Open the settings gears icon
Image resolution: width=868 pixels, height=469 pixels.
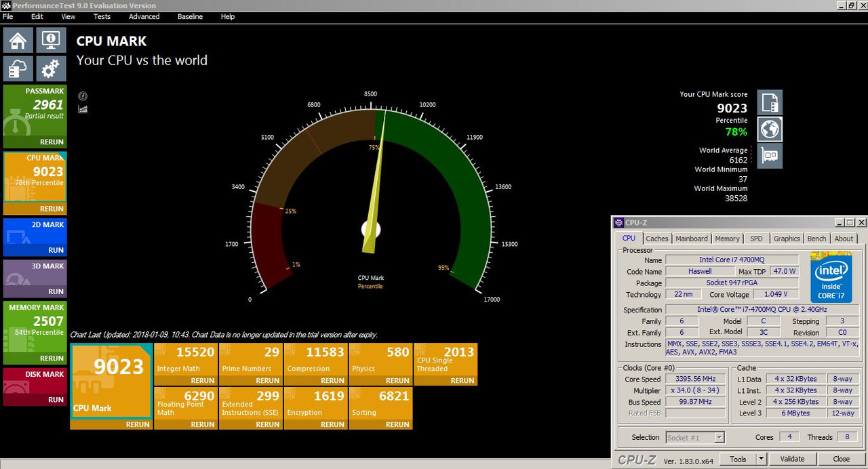[51, 68]
